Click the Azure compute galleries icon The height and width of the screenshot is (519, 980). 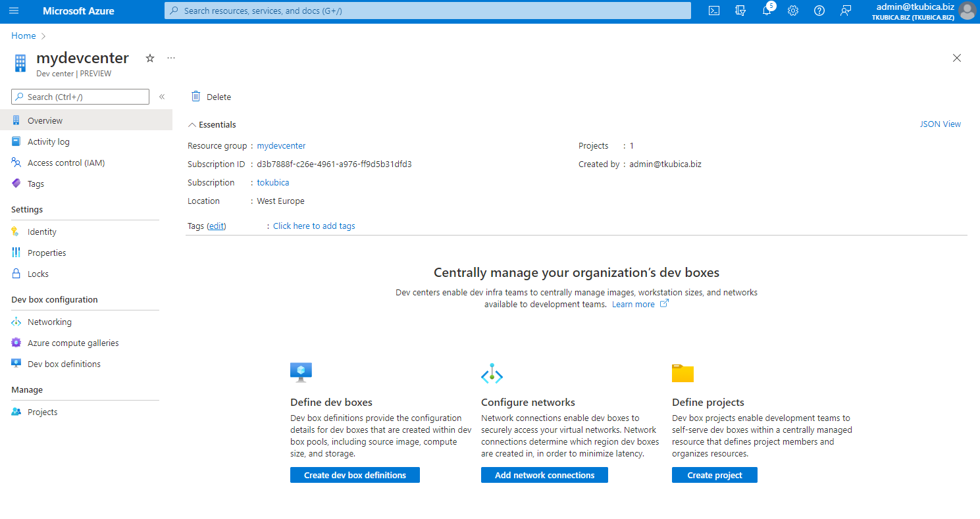16,343
